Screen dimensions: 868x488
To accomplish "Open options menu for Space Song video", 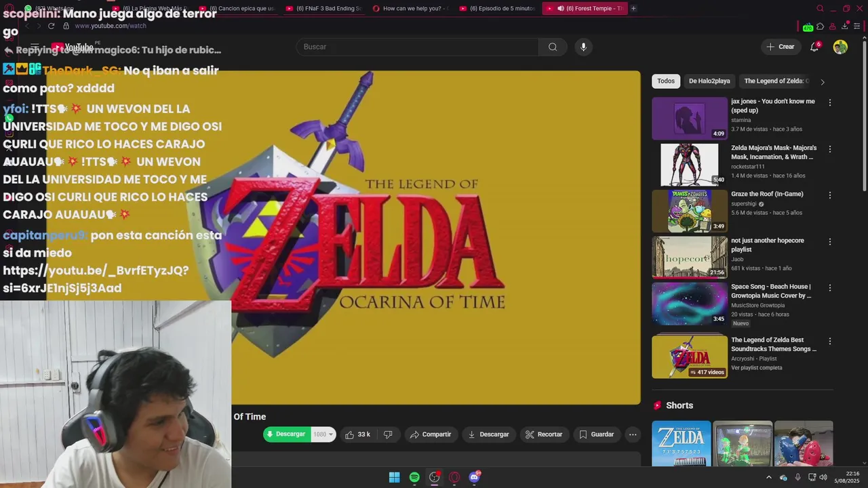I will click(x=829, y=287).
